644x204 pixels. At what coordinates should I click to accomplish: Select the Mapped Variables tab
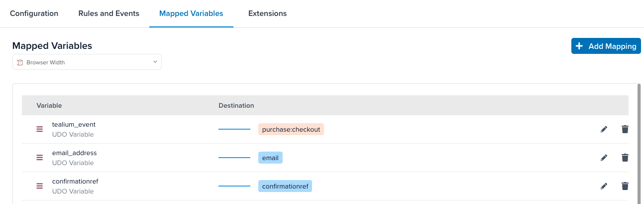click(x=191, y=13)
